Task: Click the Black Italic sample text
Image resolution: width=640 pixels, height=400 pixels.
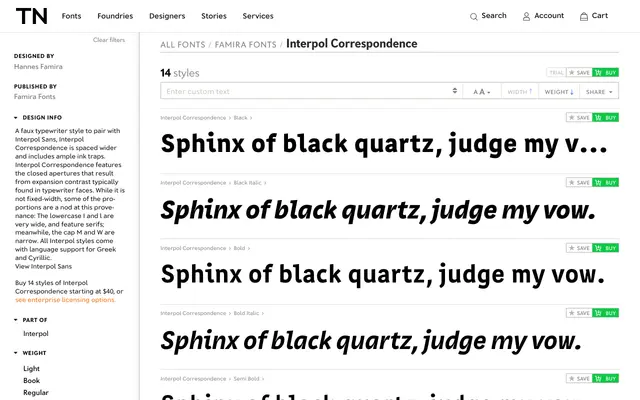Action: 378,211
